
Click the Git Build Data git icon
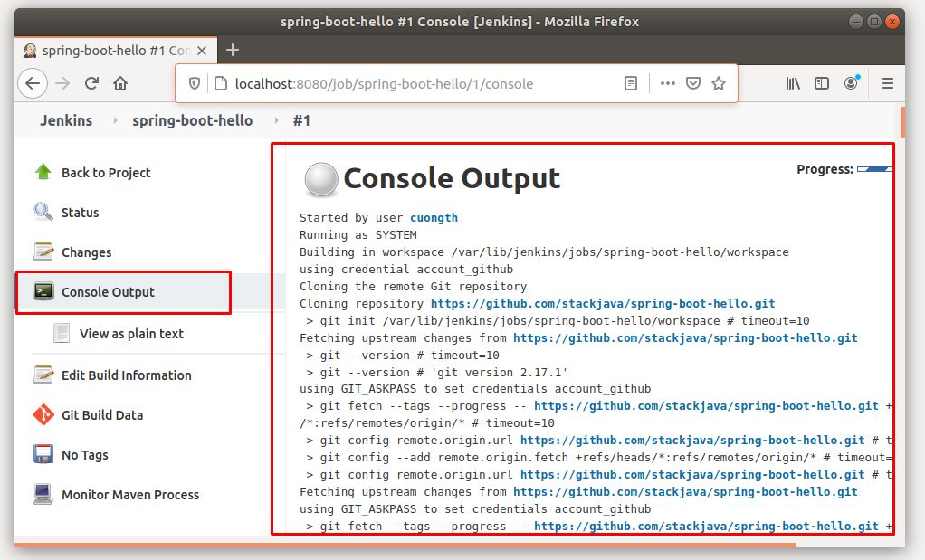point(43,414)
